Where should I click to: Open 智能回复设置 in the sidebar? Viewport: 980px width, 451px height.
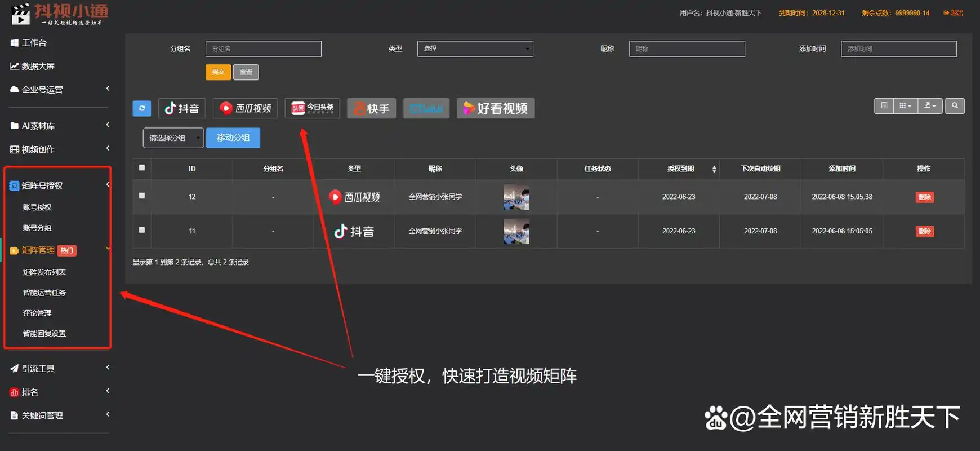tap(44, 334)
